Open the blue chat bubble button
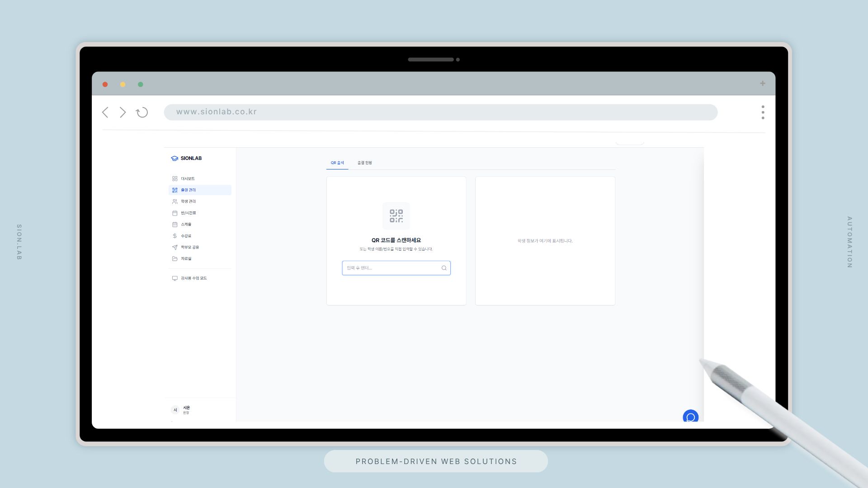Screen dimensions: 868x488 (x=690, y=417)
